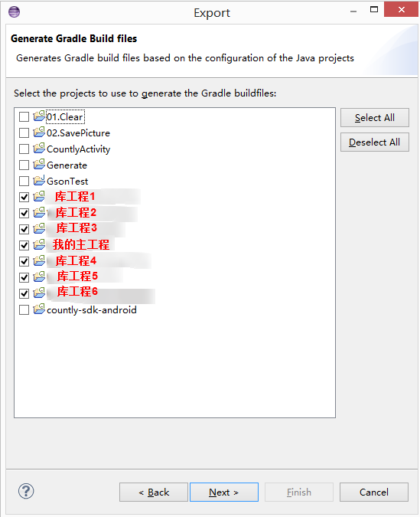Screen dimensions: 420x517
Task: Select the CountlyActivity project name
Action: point(78,149)
